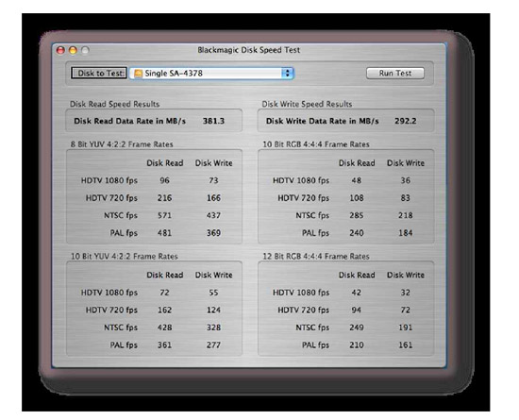Screen dimensions: 519x420
Task: Click the 10 Bit YUV 4:2:2 Frame Rates heading
Action: pos(125,256)
